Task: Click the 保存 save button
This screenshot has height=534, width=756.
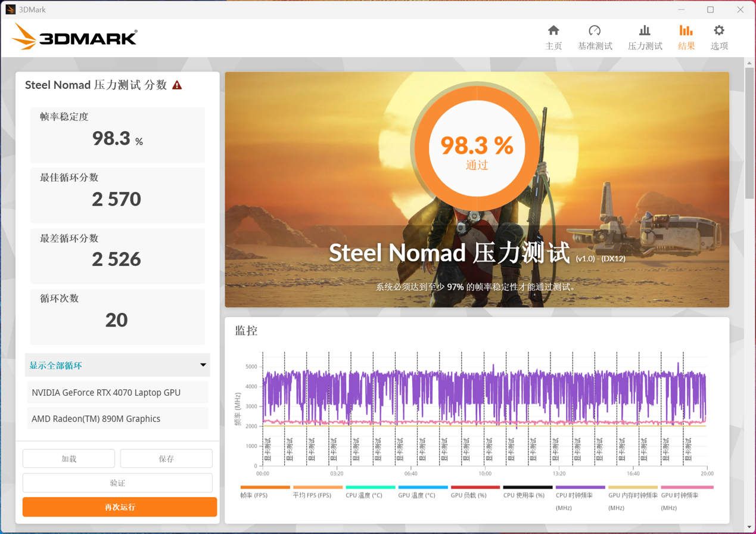Action: click(166, 459)
